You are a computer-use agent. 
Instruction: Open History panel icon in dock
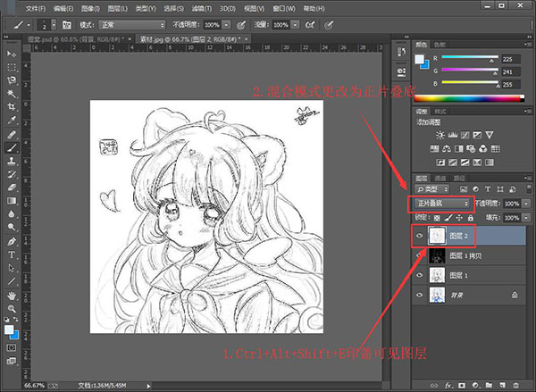click(401, 52)
